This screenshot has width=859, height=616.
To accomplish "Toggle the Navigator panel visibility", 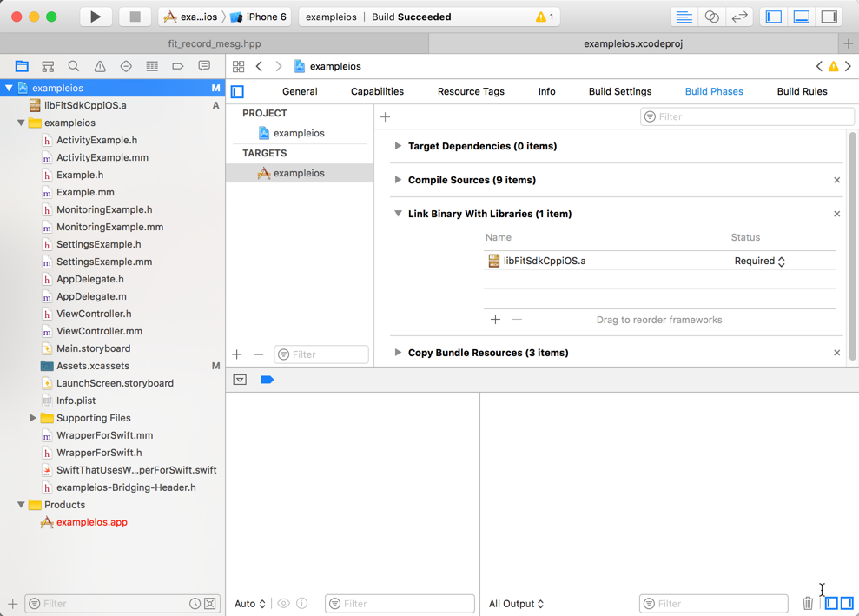I will click(x=774, y=17).
